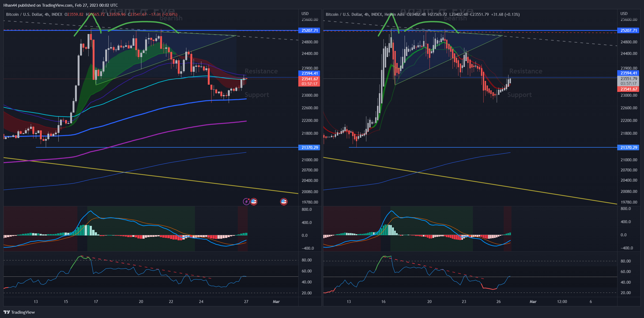Select the 'Resistance' annotation on the right chart

pyautogui.click(x=526, y=71)
